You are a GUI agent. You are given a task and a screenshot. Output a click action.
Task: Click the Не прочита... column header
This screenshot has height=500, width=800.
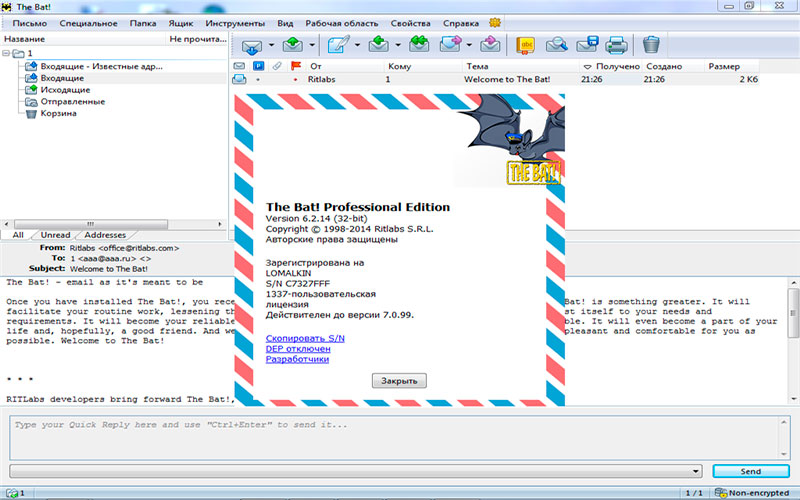[x=197, y=39]
